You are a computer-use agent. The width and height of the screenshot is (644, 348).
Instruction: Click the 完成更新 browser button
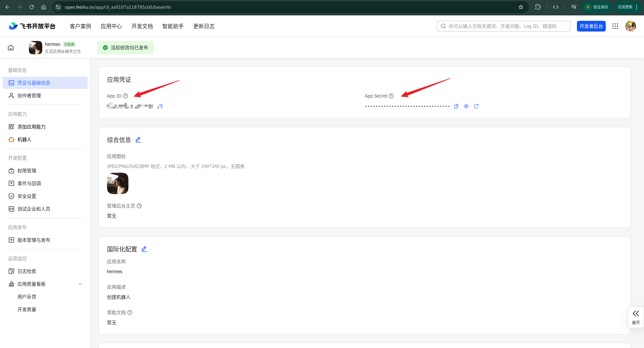(x=625, y=7)
